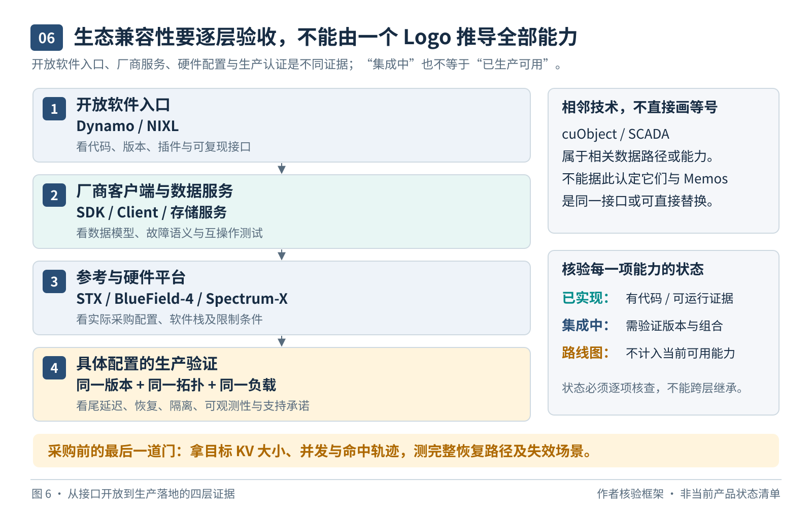
Task: Click the heading 参考与硬件平台
Action: pyautogui.click(x=131, y=278)
